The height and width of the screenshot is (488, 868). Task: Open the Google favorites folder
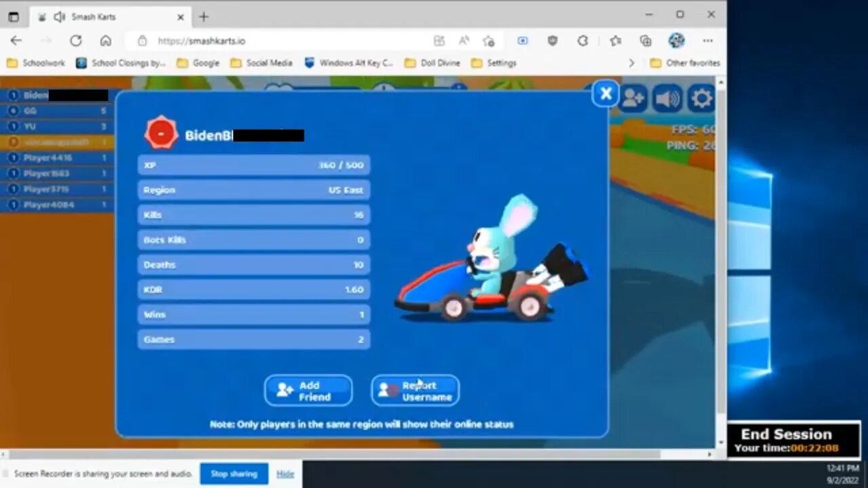tap(198, 63)
